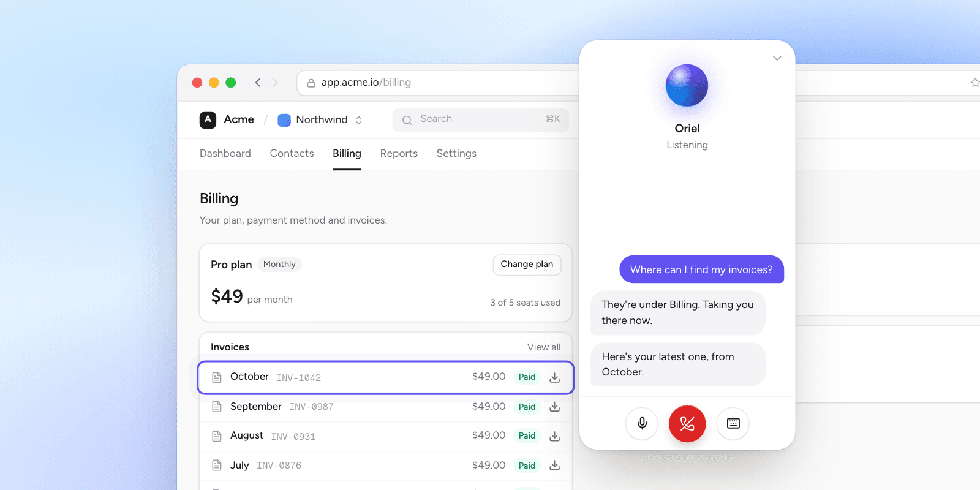Screen dimensions: 980x490
Task: Open the Reports tab
Action: pyautogui.click(x=399, y=153)
